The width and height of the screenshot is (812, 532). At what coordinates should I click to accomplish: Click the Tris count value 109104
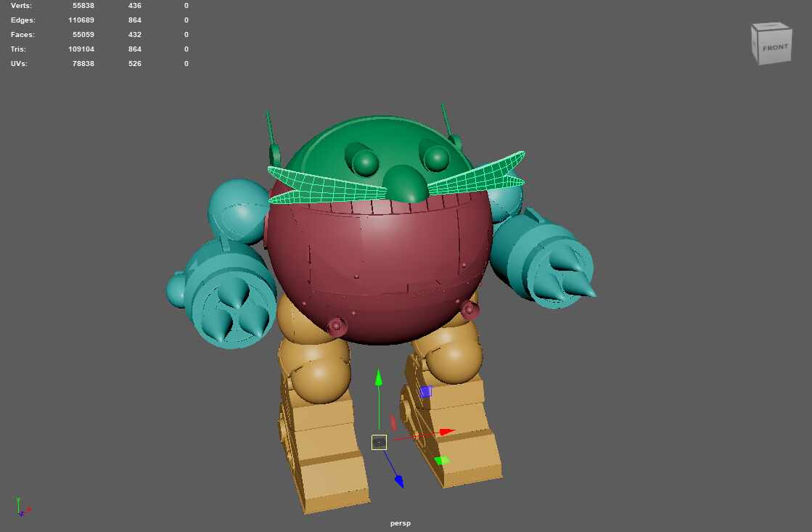(81, 49)
